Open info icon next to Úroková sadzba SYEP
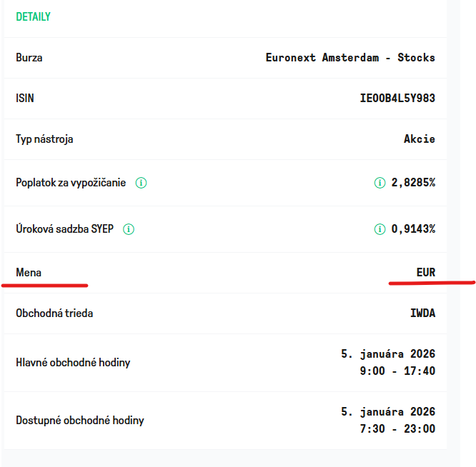The image size is (476, 467). (x=129, y=229)
